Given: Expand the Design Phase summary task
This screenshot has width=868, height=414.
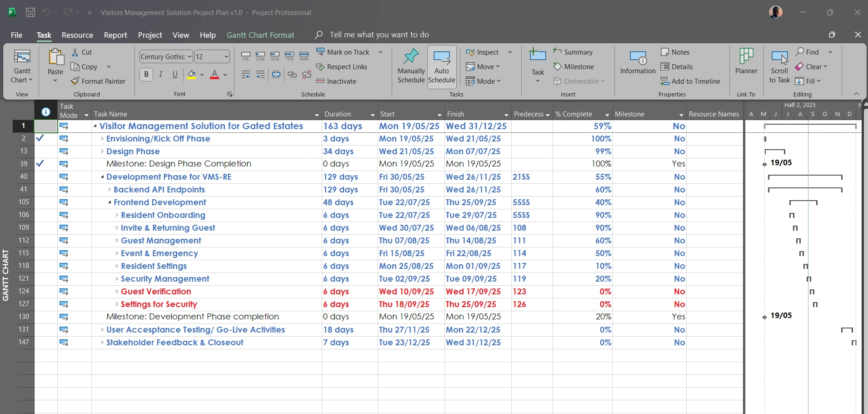Looking at the screenshot, I should pos(102,151).
